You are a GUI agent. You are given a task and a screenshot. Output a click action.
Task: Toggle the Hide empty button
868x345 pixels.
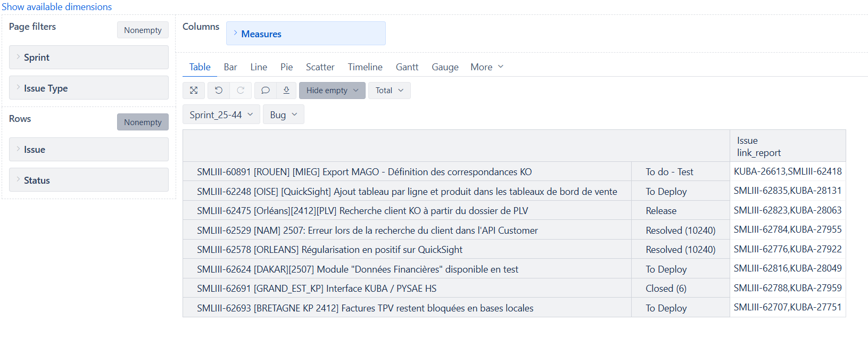(332, 91)
